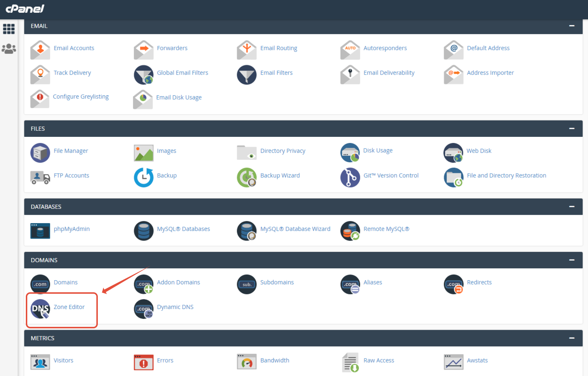
Task: Open the File Manager icon
Action: coord(40,153)
